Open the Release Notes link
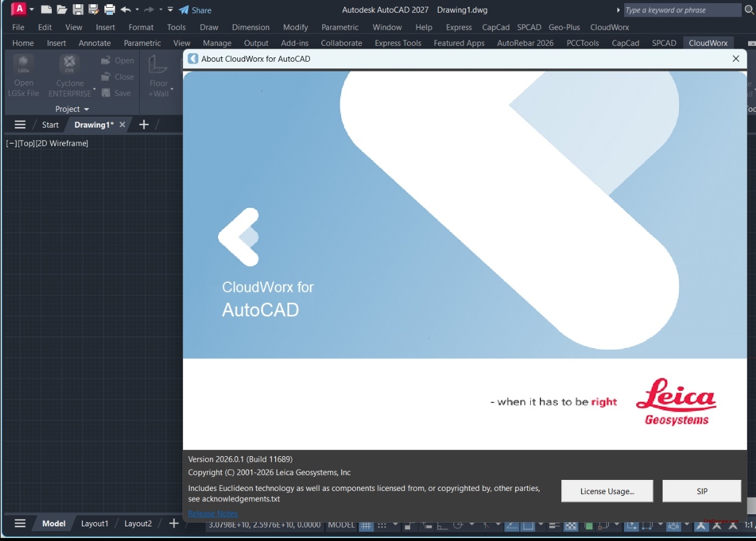 point(213,514)
